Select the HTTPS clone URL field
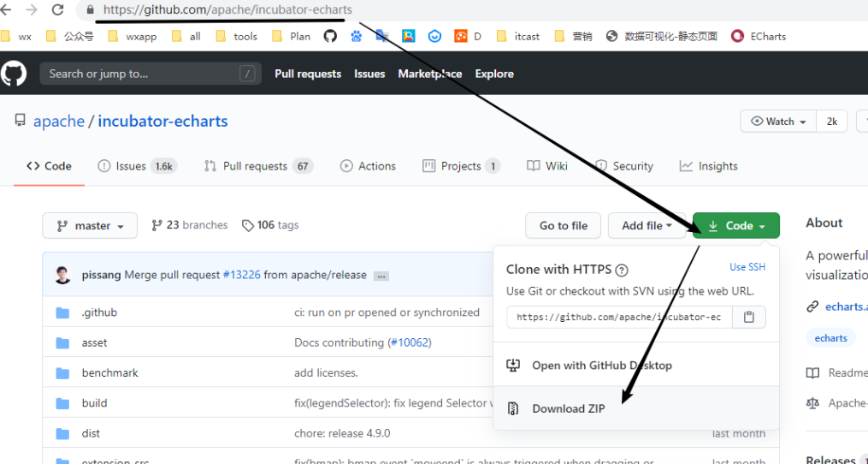The image size is (868, 464). [x=619, y=317]
